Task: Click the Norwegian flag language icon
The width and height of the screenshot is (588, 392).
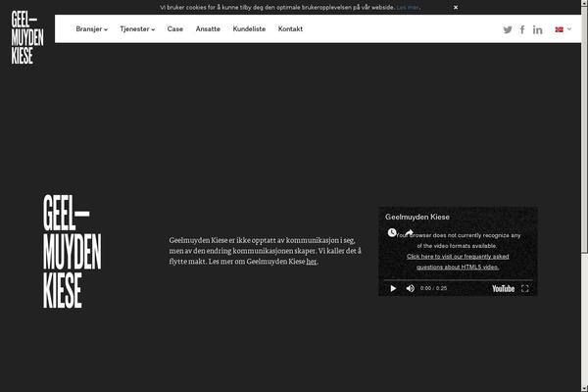Action: tap(560, 29)
